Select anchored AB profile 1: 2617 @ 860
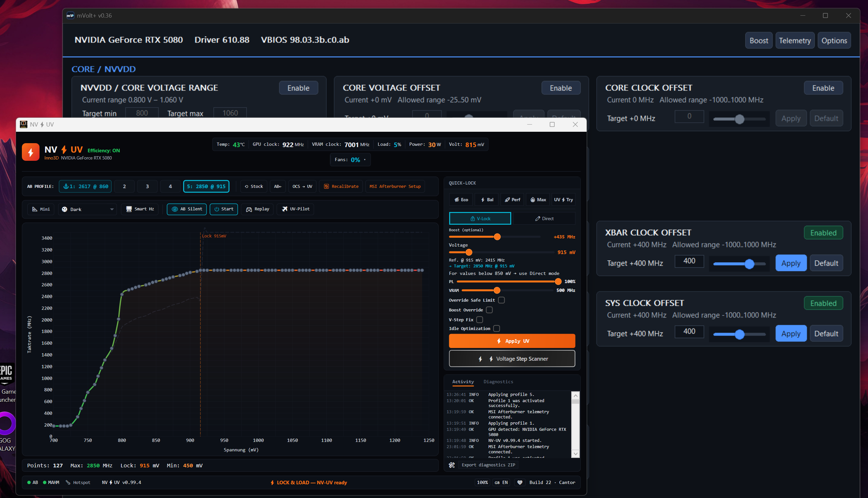The height and width of the screenshot is (498, 868). (85, 187)
